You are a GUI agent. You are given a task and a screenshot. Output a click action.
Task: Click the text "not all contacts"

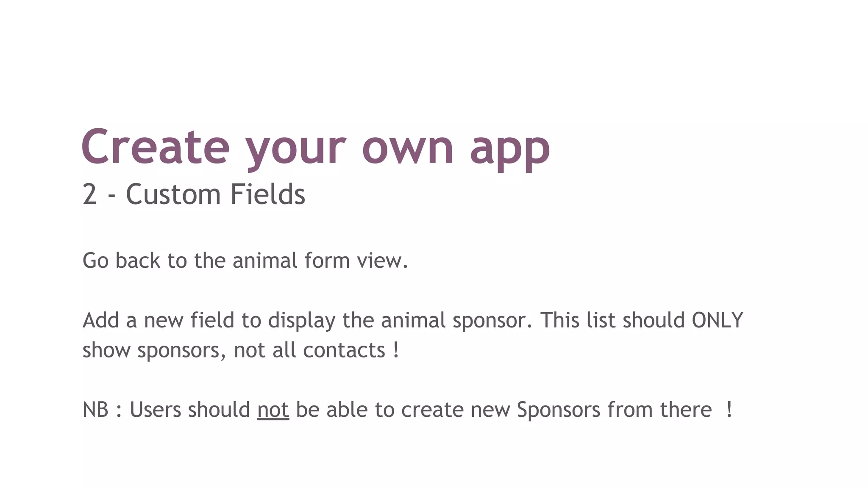pos(309,350)
